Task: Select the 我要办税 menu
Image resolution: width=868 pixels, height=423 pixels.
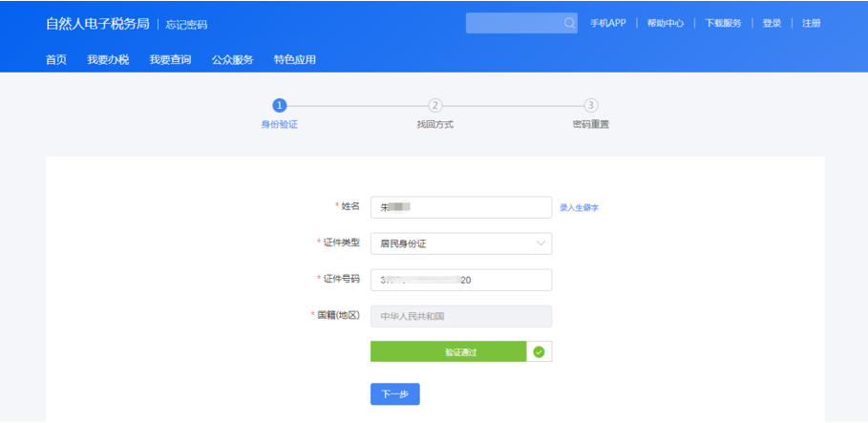Action: (108, 60)
